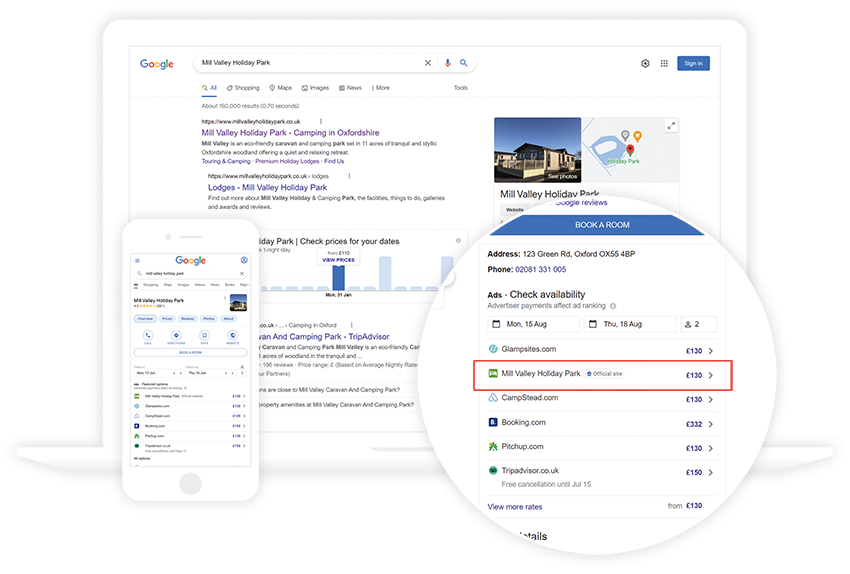Switch to the desktop Images tab
Viewport: 850px width, 574px height.
click(x=315, y=88)
